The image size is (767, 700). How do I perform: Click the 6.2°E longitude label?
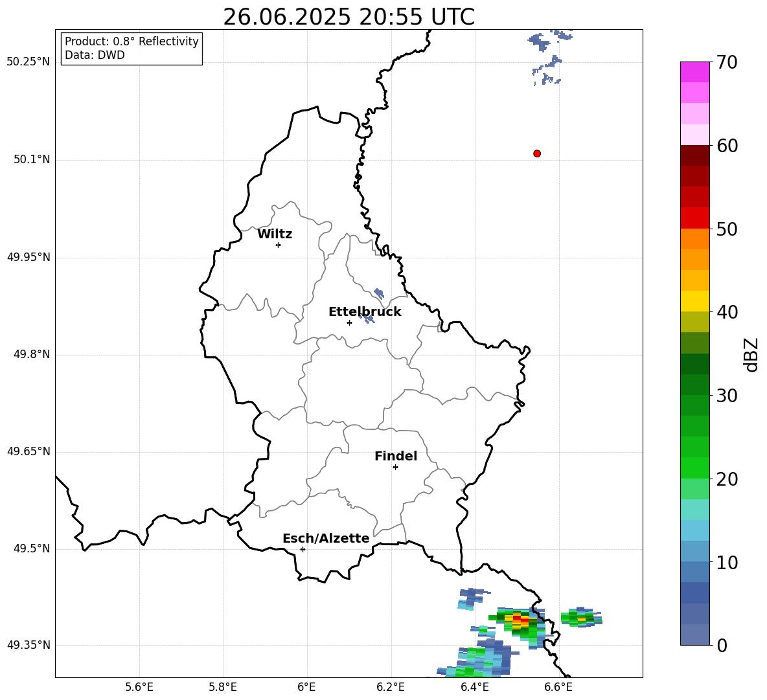391,687
